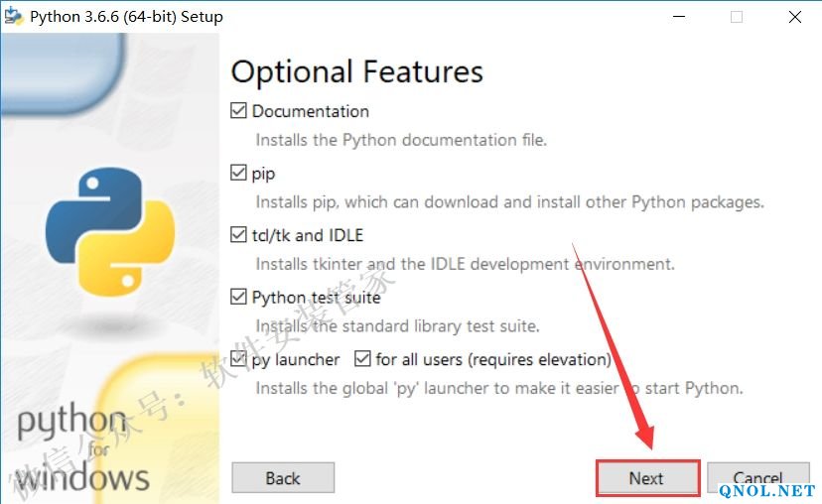Toggle the py launcher checkbox

pyautogui.click(x=238, y=359)
